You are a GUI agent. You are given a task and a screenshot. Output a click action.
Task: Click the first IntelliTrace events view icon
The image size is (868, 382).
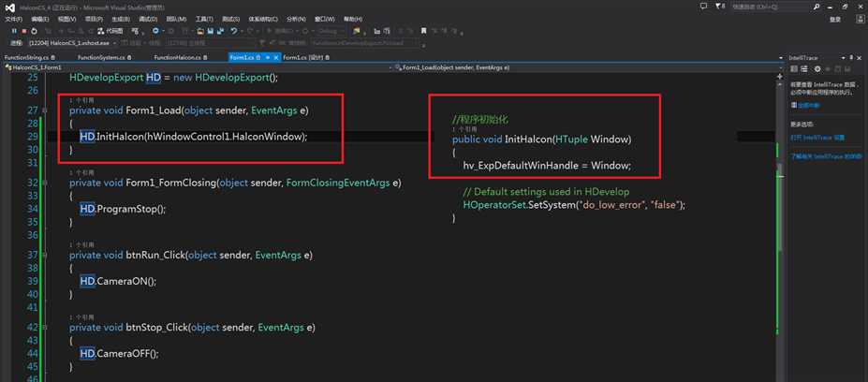[x=794, y=69]
